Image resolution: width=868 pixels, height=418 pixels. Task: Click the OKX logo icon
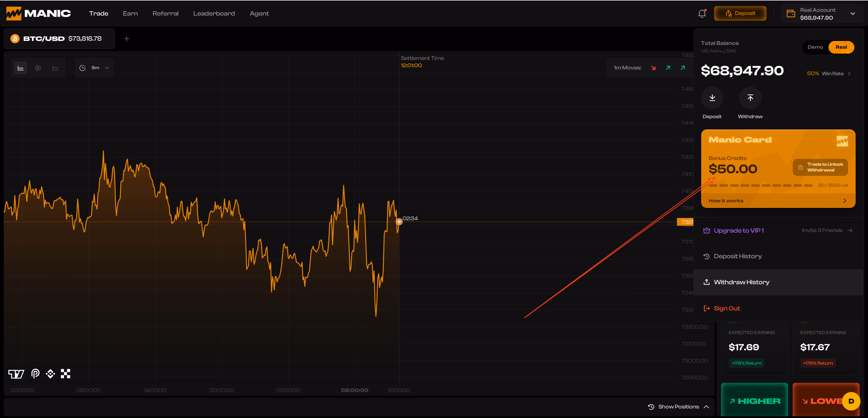pyautogui.click(x=66, y=374)
